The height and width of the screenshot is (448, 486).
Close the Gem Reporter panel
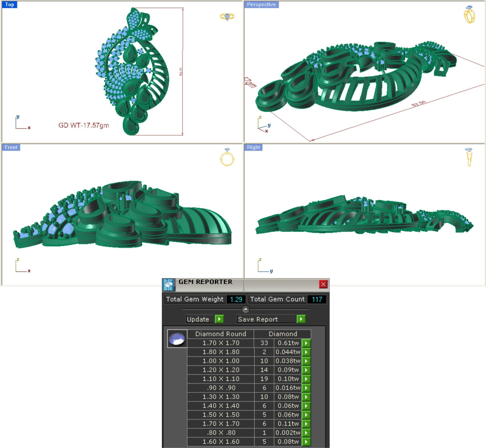pyautogui.click(x=323, y=284)
